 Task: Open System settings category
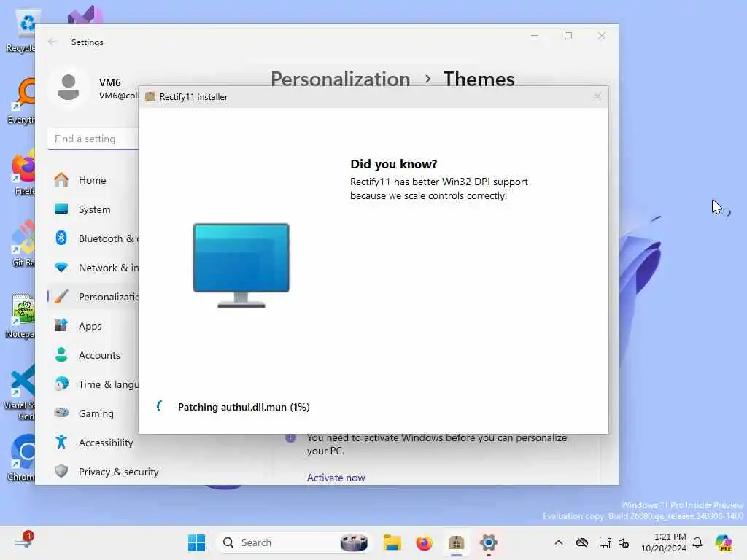[x=93, y=209]
